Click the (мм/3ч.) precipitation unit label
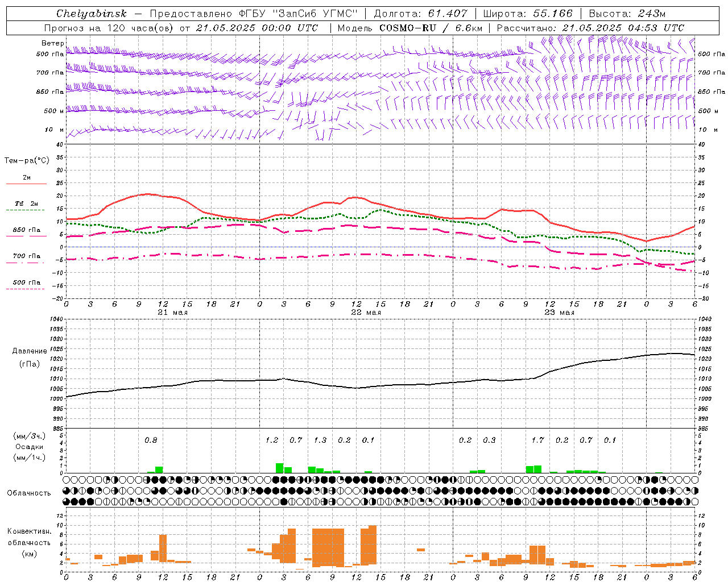The image size is (728, 582). [29, 436]
